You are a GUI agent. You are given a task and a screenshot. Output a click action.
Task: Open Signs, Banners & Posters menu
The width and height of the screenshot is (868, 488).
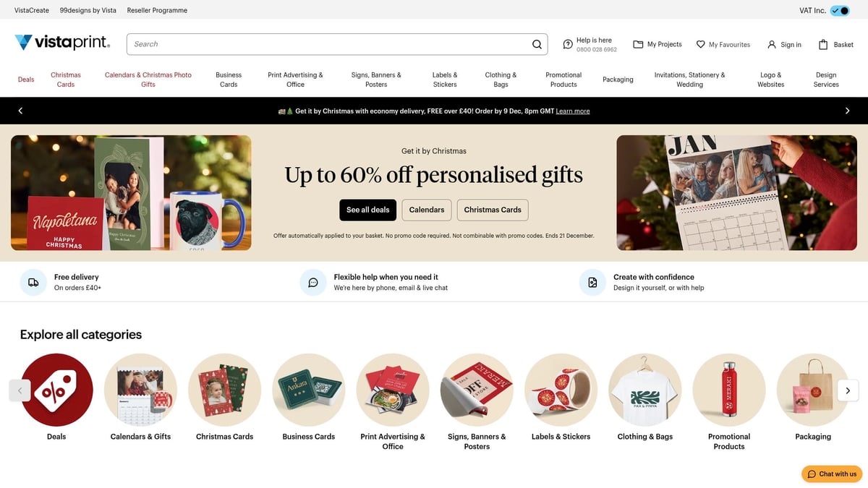tap(376, 80)
